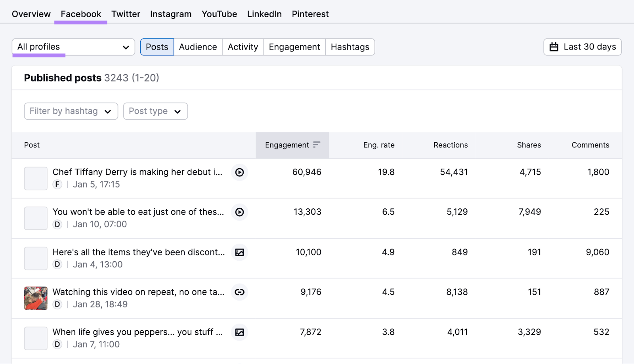634x364 pixels.
Task: Select the Hashtags tab
Action: (x=350, y=47)
